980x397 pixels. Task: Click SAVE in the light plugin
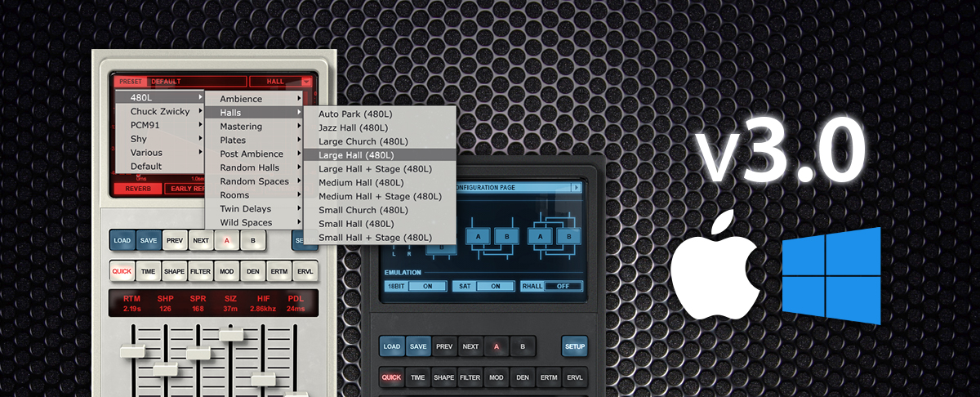point(148,241)
